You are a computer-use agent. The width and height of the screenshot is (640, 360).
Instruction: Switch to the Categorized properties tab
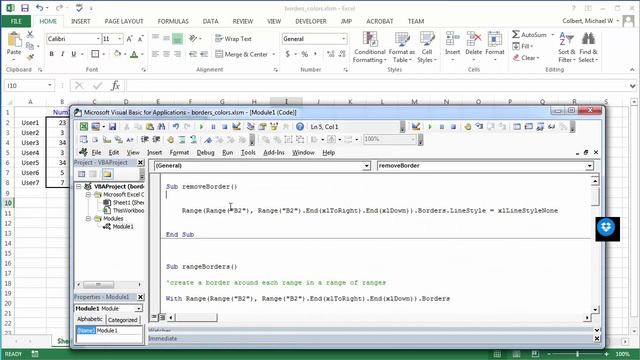click(122, 320)
